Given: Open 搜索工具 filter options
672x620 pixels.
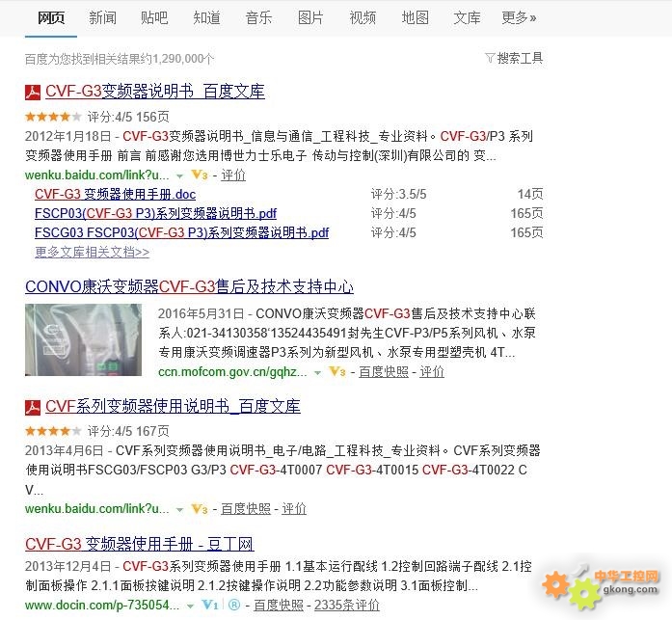Looking at the screenshot, I should pyautogui.click(x=520, y=58).
